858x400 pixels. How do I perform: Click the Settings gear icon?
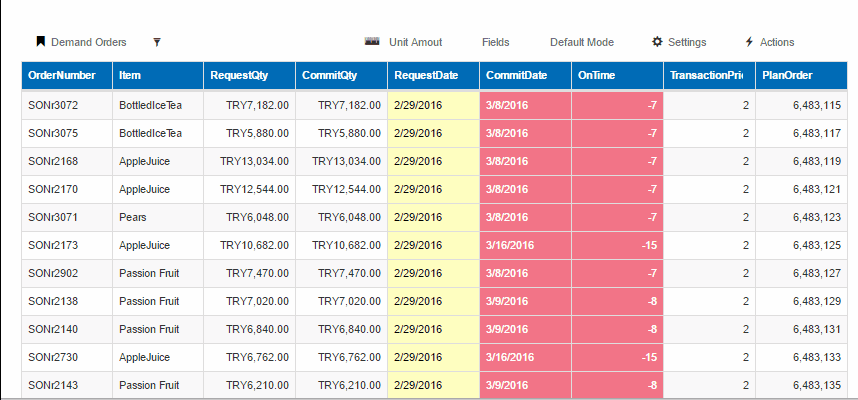[x=657, y=42]
